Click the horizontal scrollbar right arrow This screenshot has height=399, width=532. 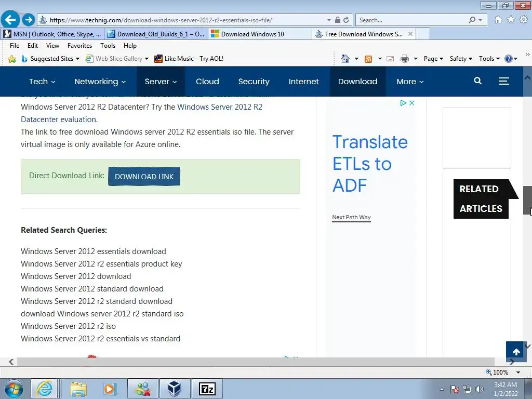[x=512, y=362]
